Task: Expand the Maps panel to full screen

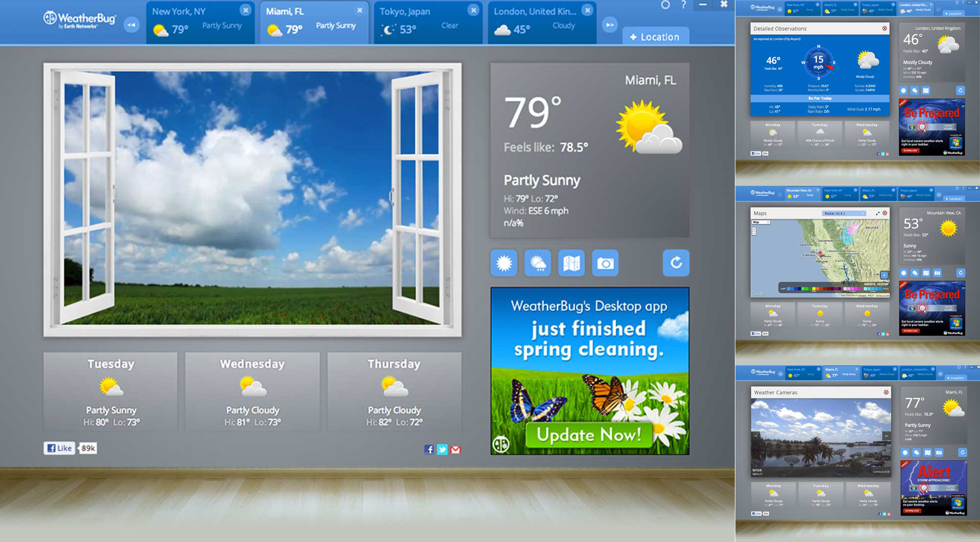Action: 878,213
